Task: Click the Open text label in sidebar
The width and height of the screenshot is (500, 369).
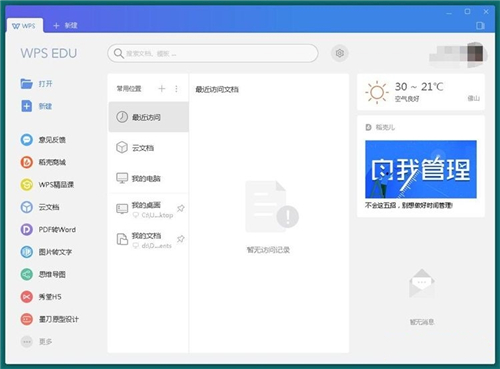Action: (x=45, y=84)
